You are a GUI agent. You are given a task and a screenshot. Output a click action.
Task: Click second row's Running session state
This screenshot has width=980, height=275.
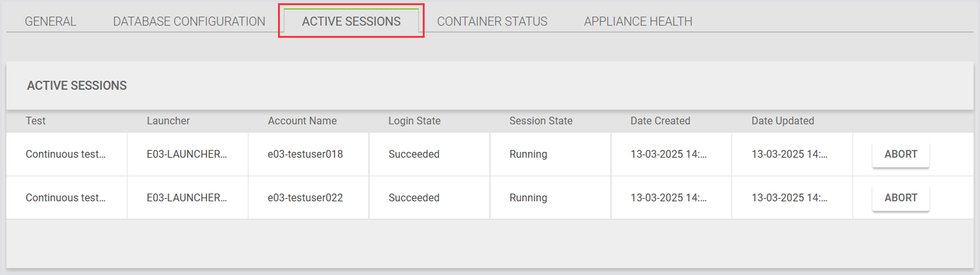[528, 198]
